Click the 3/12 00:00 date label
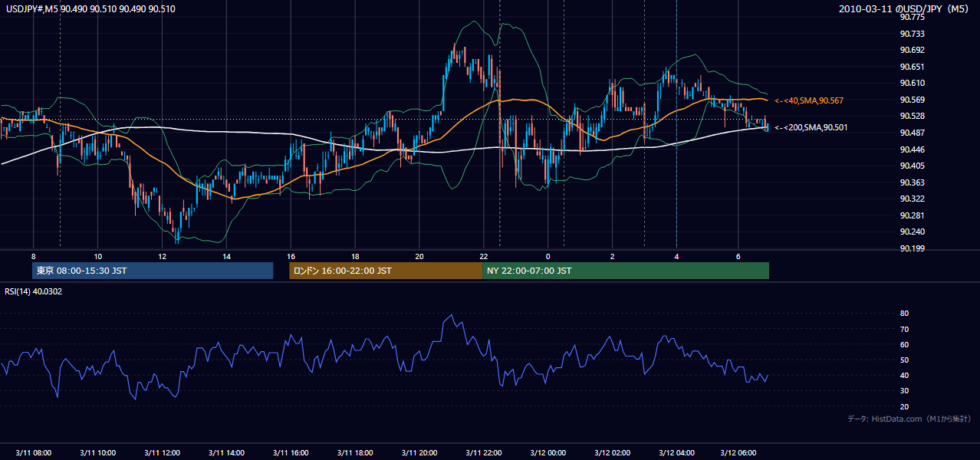The image size is (980, 460). [x=548, y=453]
